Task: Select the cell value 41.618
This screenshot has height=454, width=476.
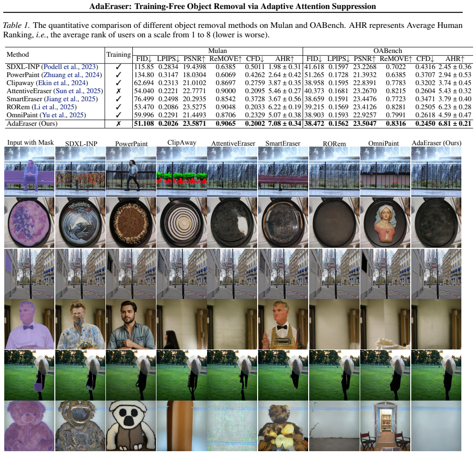Action: point(314,67)
